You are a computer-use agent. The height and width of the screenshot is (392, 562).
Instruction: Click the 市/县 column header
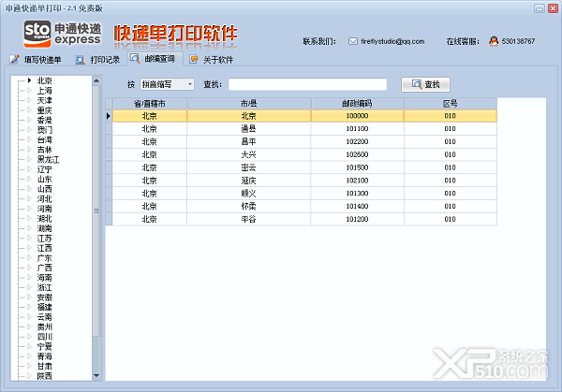click(x=249, y=104)
